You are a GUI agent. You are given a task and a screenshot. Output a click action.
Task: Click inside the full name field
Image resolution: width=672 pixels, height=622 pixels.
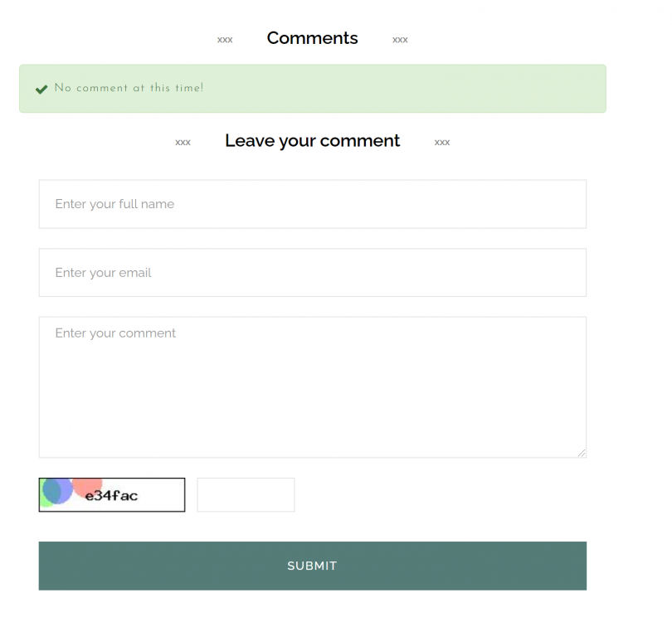(x=312, y=203)
